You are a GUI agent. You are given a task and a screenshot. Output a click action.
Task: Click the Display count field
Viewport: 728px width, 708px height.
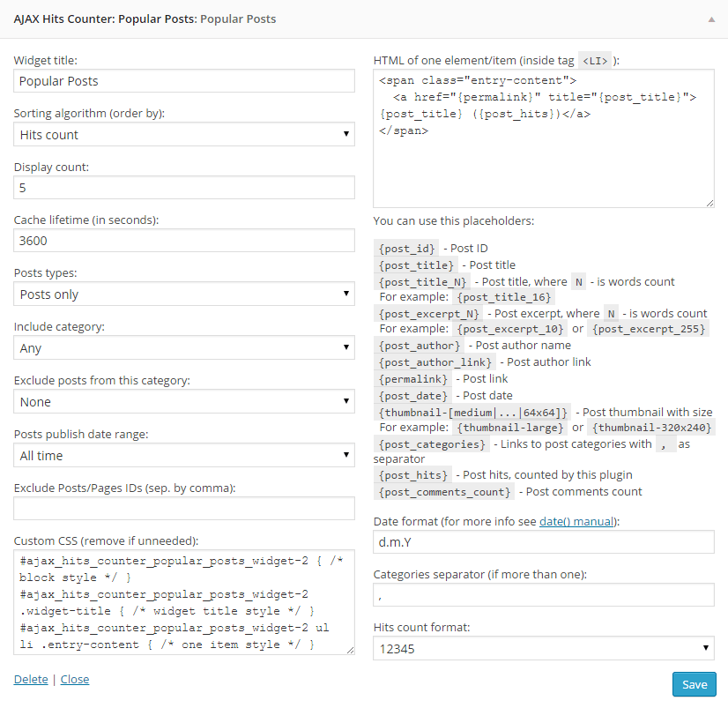point(184,188)
